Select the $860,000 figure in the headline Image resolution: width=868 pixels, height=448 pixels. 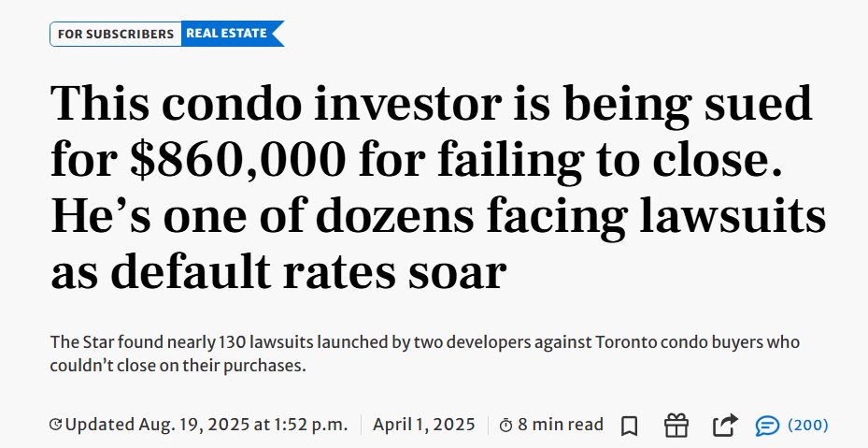pyautogui.click(x=238, y=159)
